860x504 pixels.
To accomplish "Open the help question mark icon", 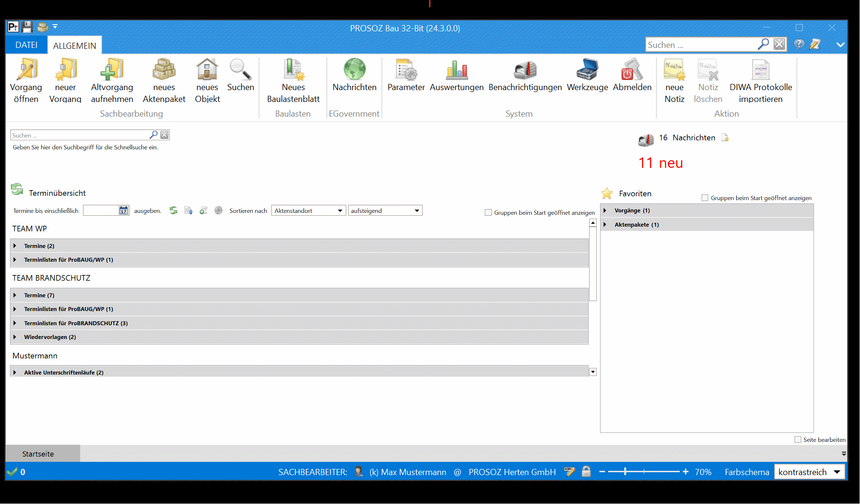I will [799, 44].
